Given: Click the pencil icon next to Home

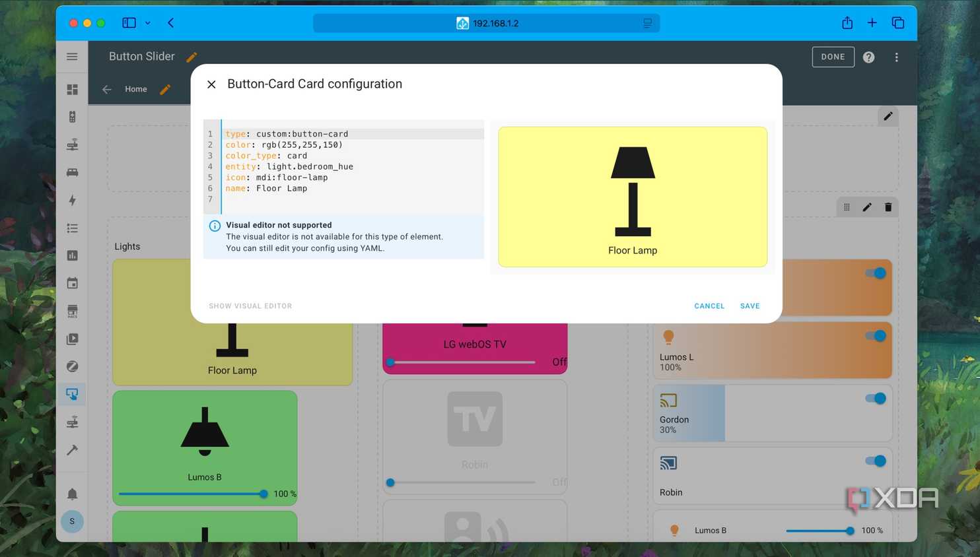Looking at the screenshot, I should [x=165, y=89].
